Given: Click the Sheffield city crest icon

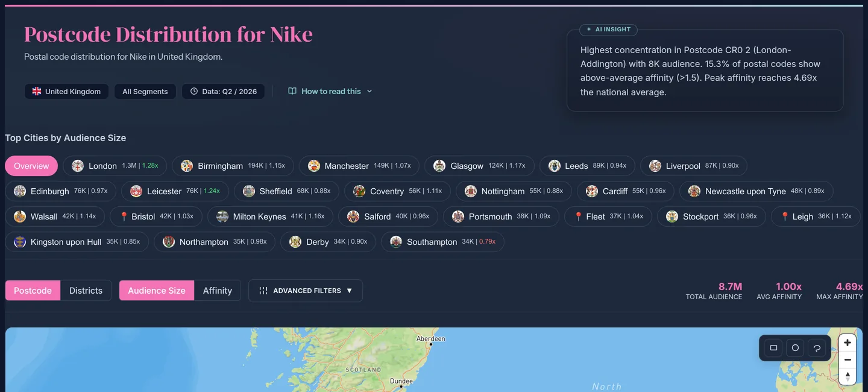Looking at the screenshot, I should pyautogui.click(x=249, y=191).
